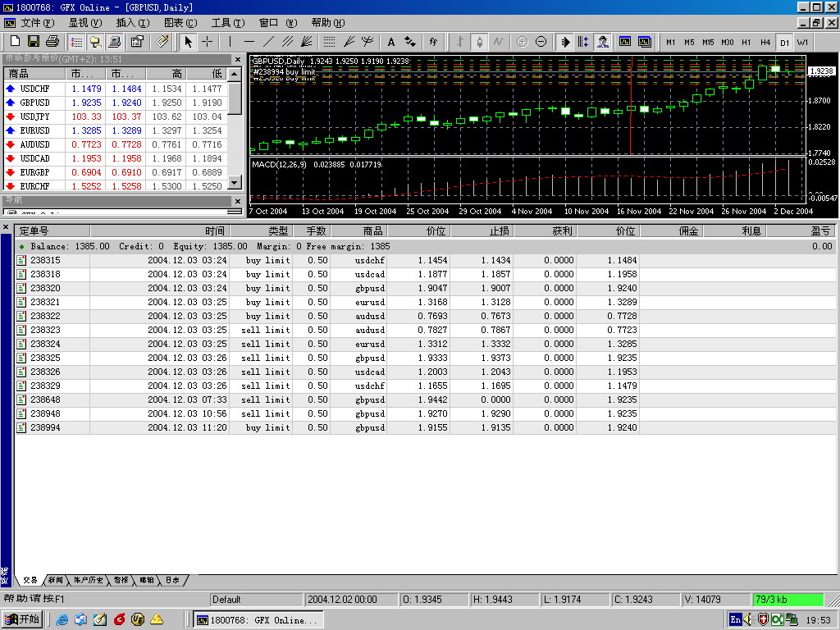This screenshot has height=630, width=840.
Task: Toggle the Market Watch window button
Action: (x=76, y=42)
